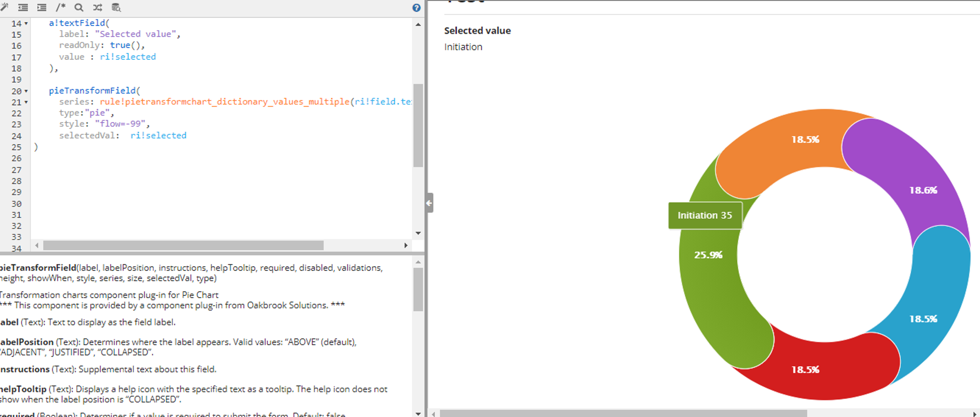
Task: Click ri!selected on line 24
Action: pos(158,136)
